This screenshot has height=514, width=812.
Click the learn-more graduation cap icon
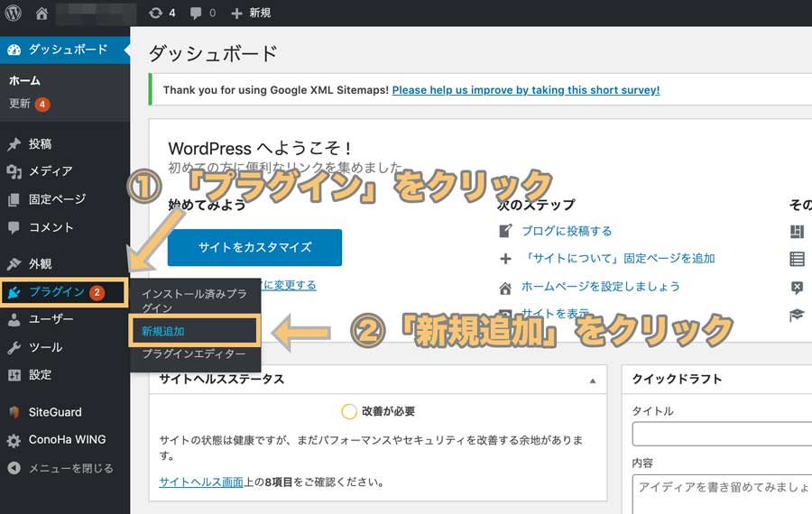[797, 315]
